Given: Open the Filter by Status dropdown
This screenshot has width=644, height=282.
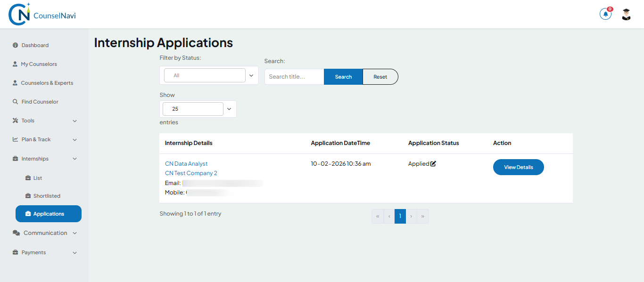Looking at the screenshot, I should (x=209, y=75).
